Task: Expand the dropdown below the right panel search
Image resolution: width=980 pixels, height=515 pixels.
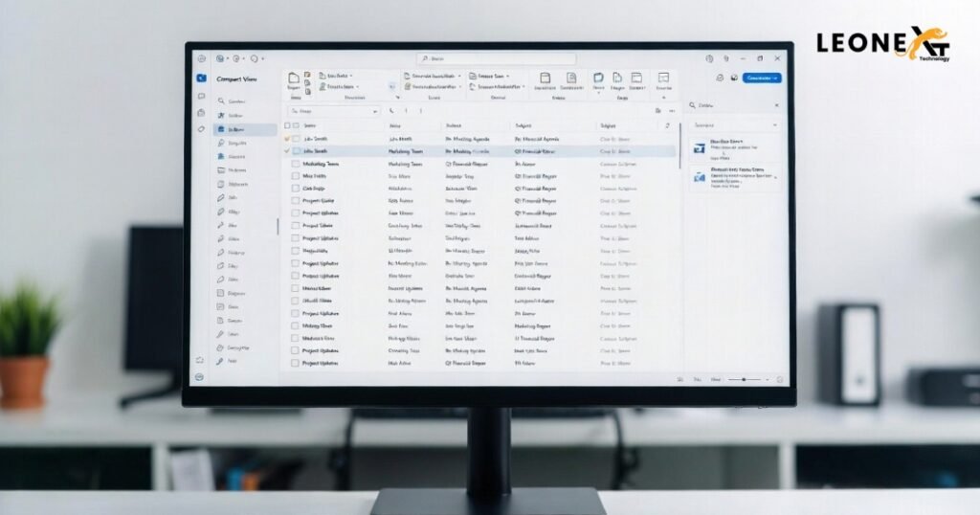Action: 775,125
